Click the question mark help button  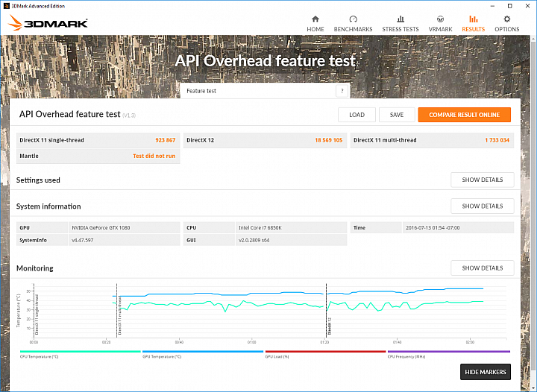(342, 91)
